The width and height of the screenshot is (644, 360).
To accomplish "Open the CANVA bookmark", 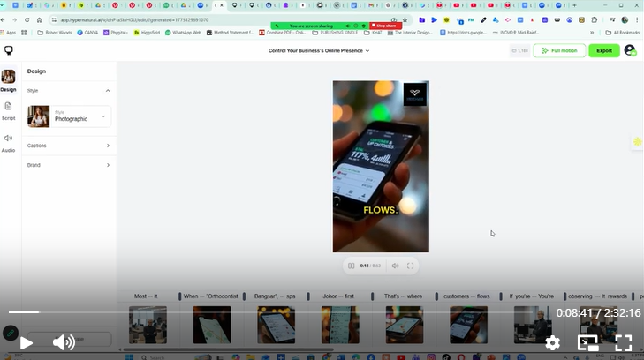I will 87,33.
